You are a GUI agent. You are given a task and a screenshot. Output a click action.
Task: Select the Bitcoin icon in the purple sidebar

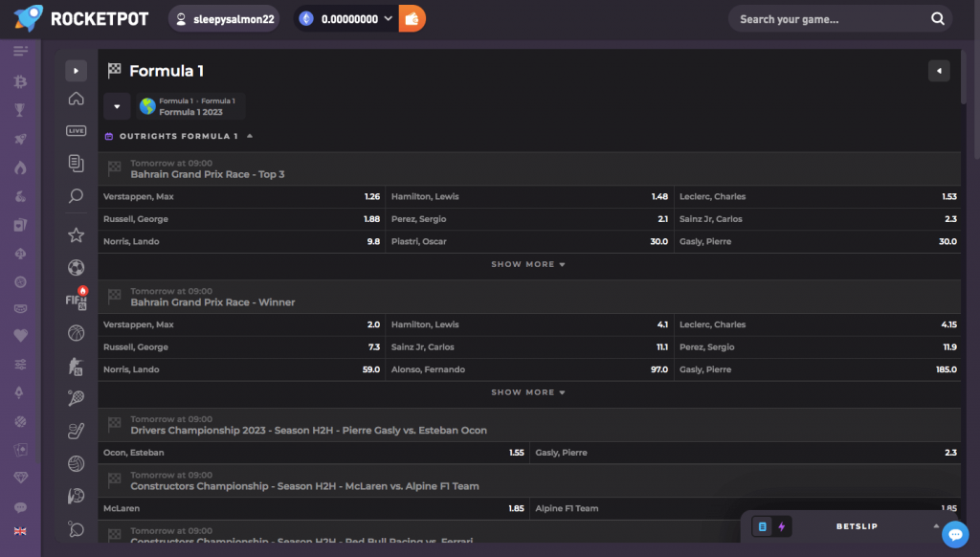tap(21, 81)
